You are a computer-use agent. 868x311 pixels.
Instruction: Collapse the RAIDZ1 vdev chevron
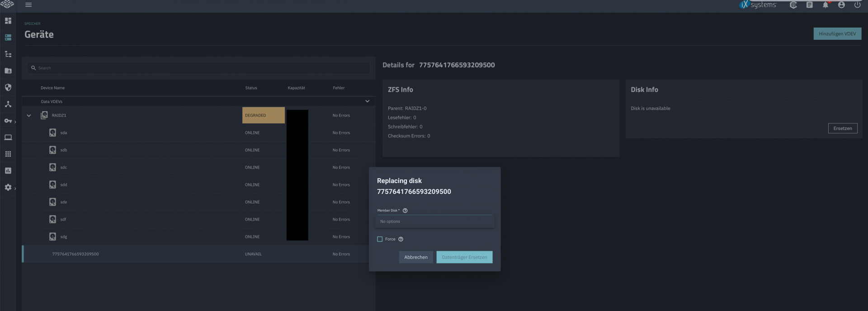(x=29, y=115)
